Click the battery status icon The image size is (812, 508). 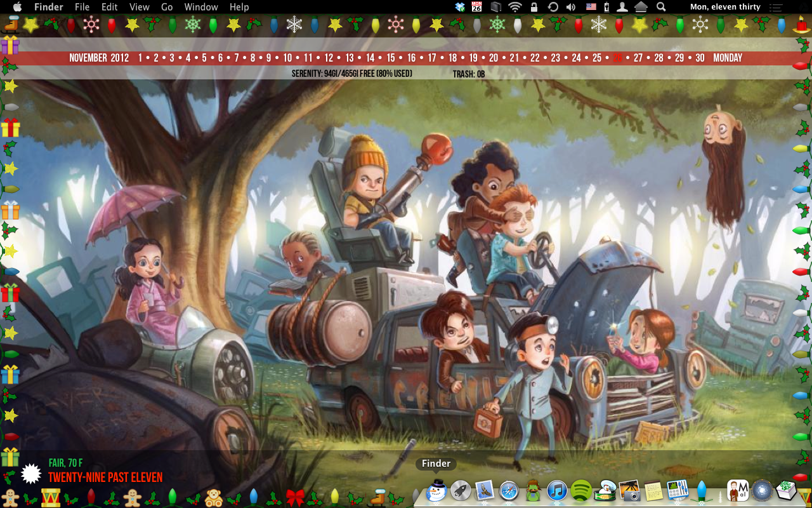click(606, 7)
